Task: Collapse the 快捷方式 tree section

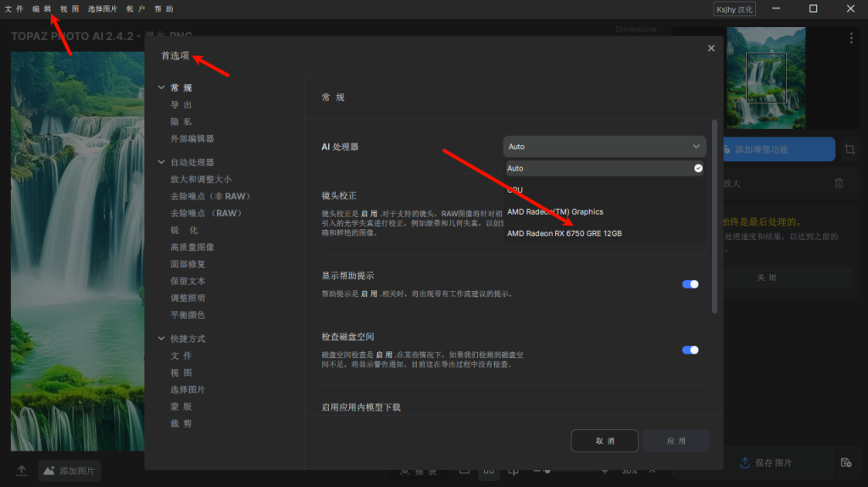Action: (x=160, y=339)
